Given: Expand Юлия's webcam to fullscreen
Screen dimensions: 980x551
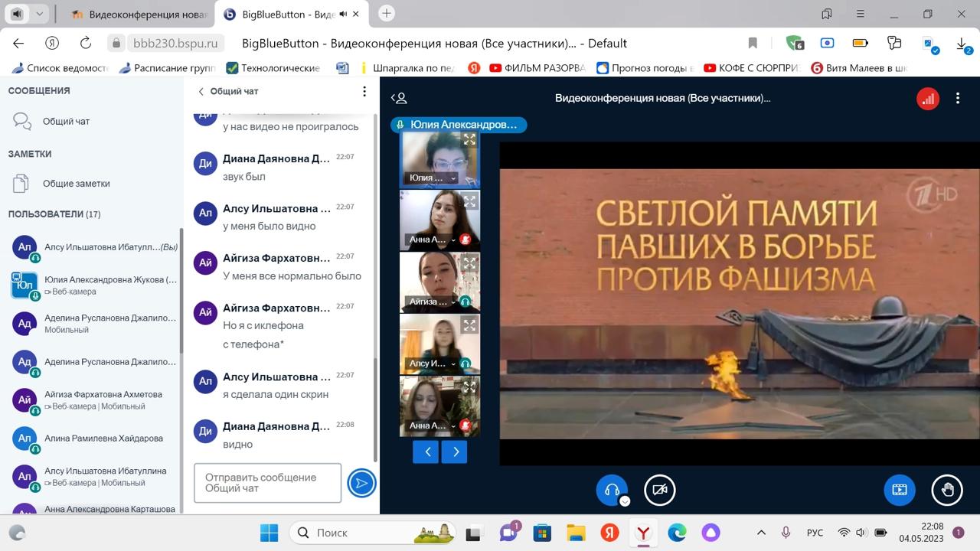Looking at the screenshot, I should point(469,139).
